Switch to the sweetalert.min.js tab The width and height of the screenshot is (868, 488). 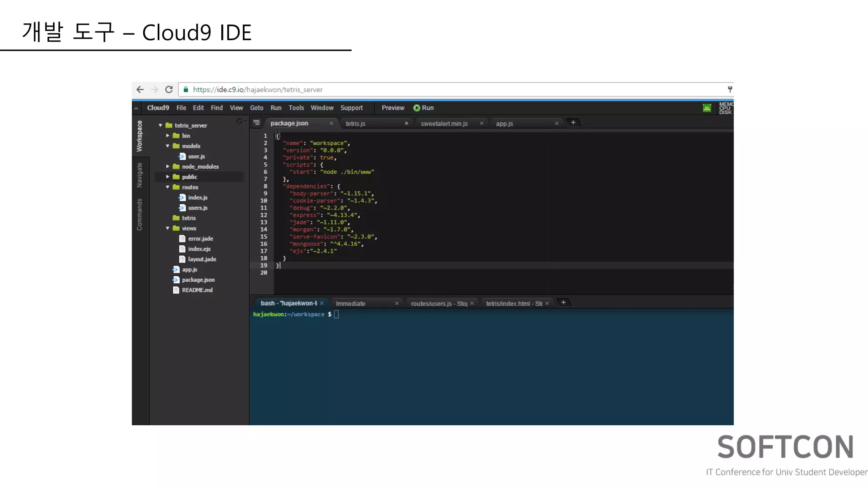tap(444, 124)
